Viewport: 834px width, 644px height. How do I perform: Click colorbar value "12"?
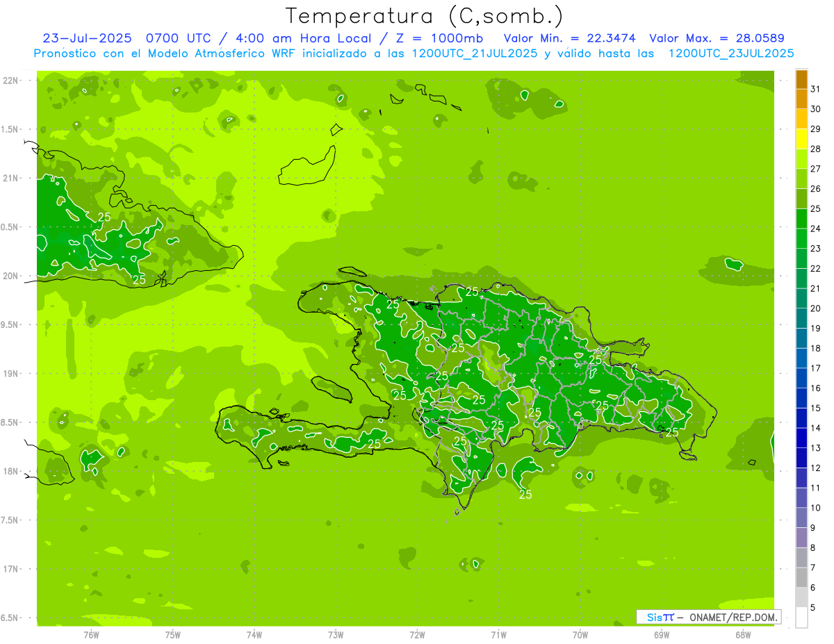[816, 468]
